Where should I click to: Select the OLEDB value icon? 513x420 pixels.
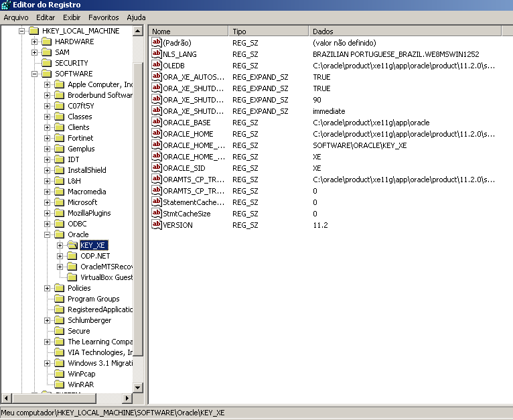pyautogui.click(x=157, y=66)
